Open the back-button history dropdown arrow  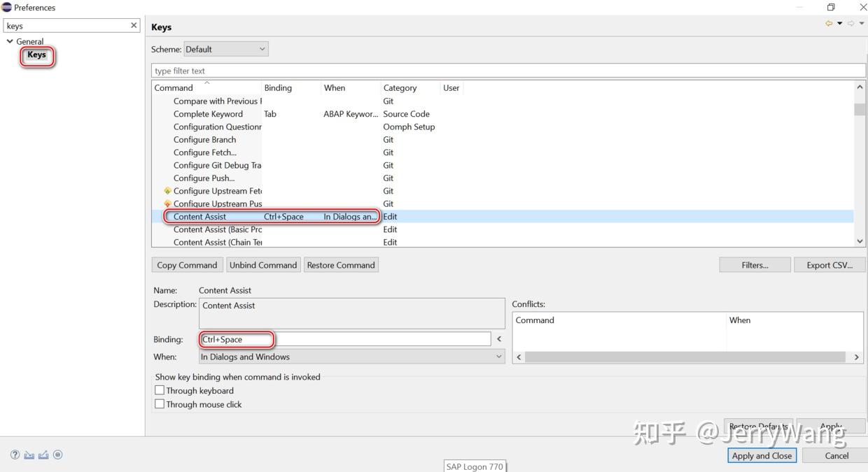(x=839, y=23)
